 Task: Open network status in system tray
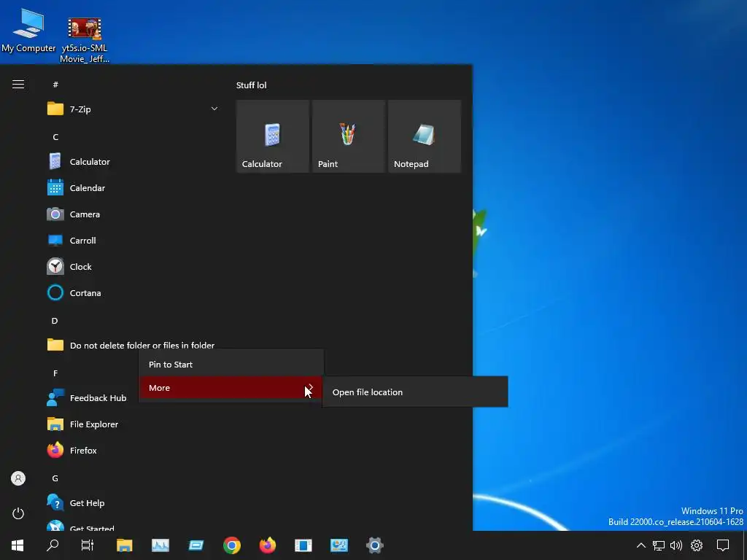pos(659,545)
